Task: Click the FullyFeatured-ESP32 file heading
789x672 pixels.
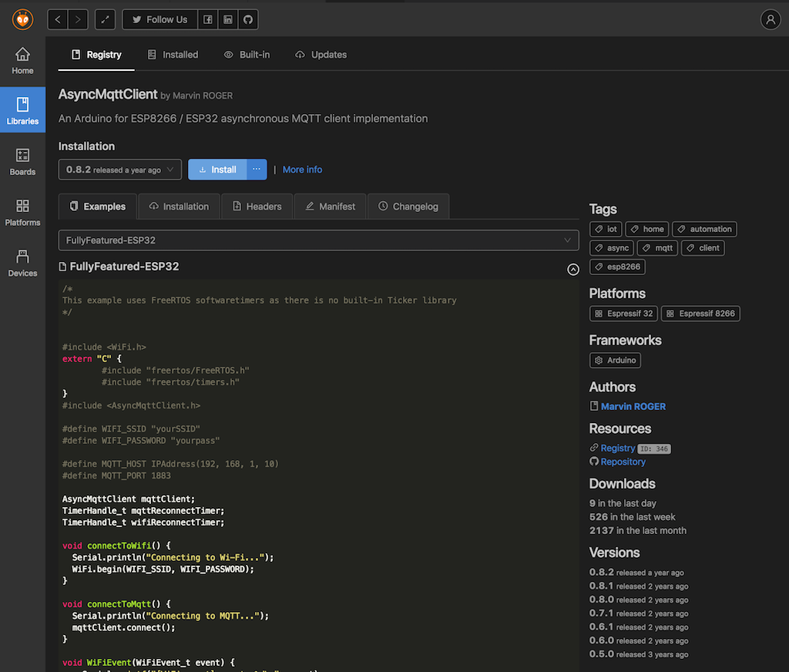Action: [x=124, y=267]
